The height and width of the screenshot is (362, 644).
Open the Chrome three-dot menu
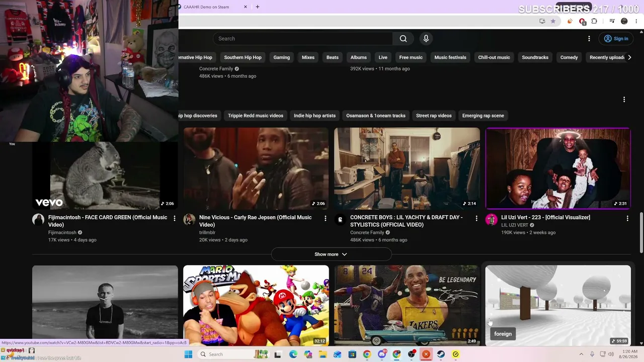636,21
